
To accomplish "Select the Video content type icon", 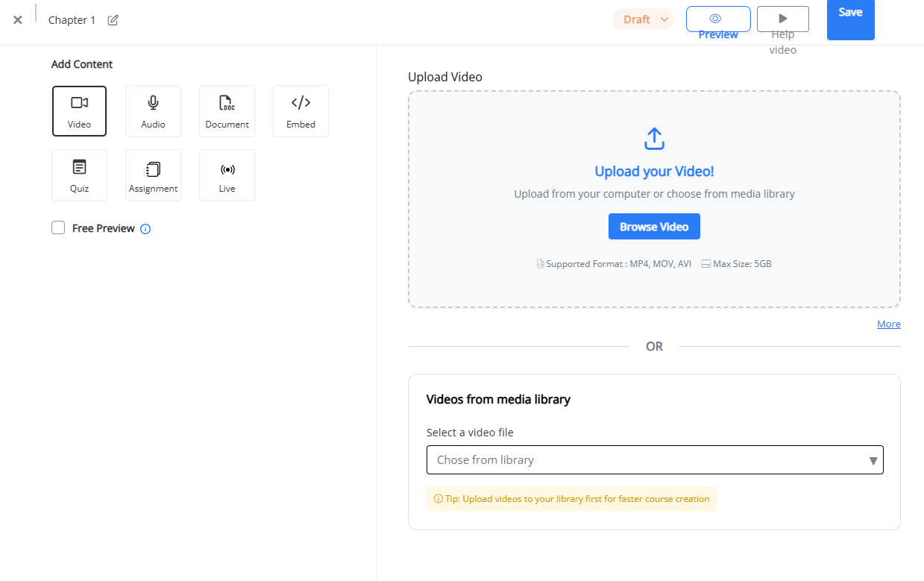I will tap(79, 111).
